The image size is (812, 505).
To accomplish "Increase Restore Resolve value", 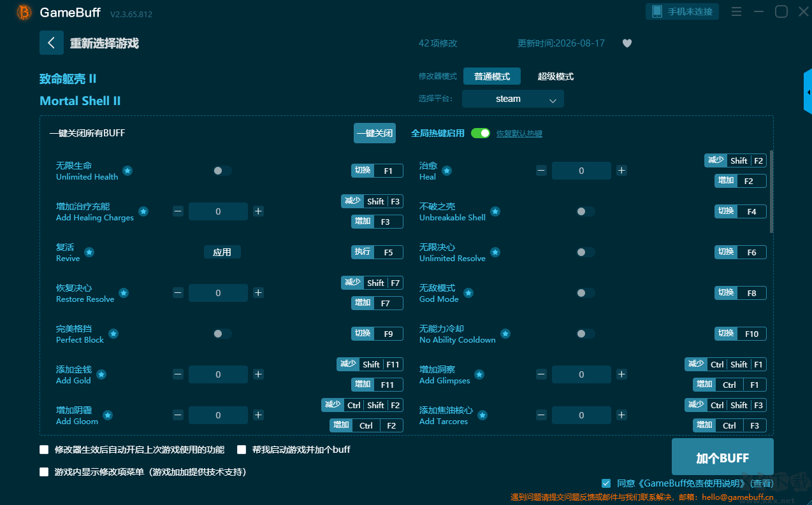I will (258, 293).
